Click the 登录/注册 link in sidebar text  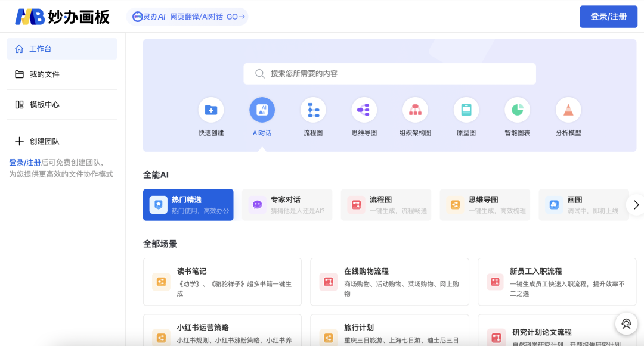click(x=25, y=163)
